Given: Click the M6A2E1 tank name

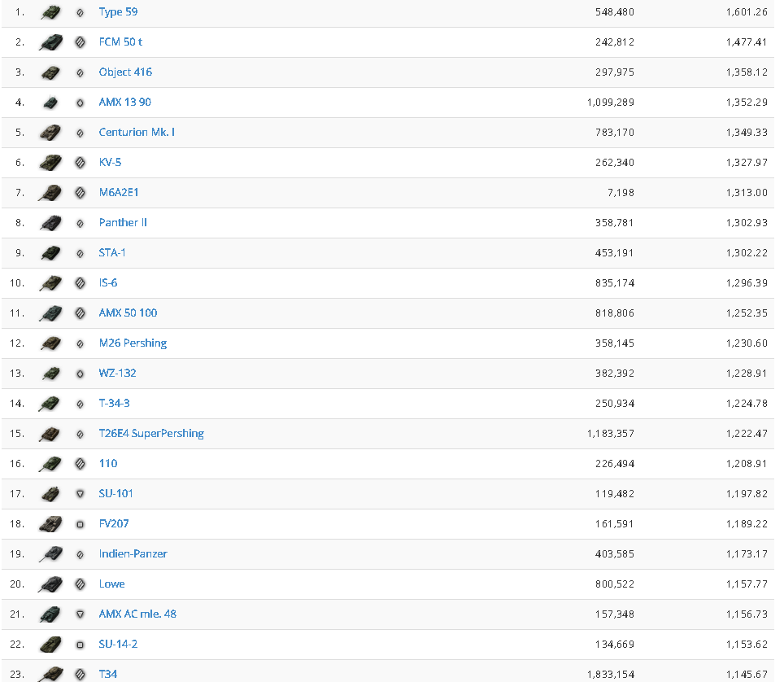Looking at the screenshot, I should point(119,193).
